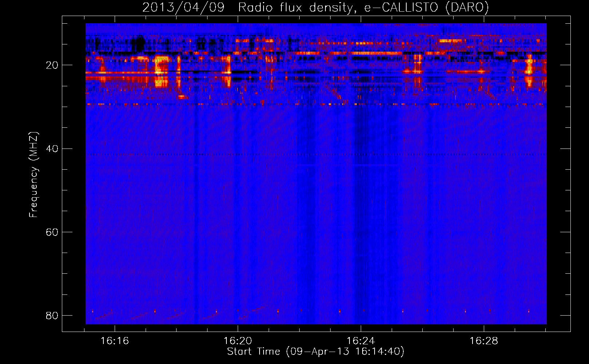Click the 80 frequency tick label
Viewport: 589px width, 364px height.
coord(52,316)
